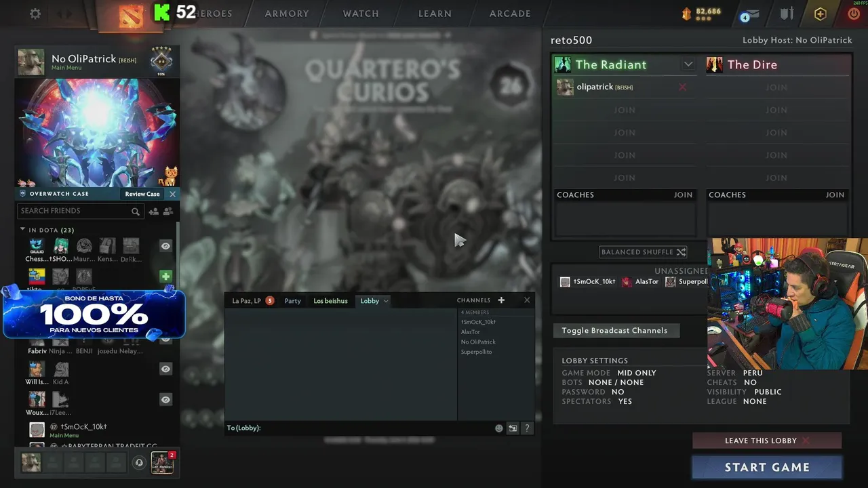Click The Dire team icon
Image resolution: width=868 pixels, height=488 pixels.
coord(715,64)
